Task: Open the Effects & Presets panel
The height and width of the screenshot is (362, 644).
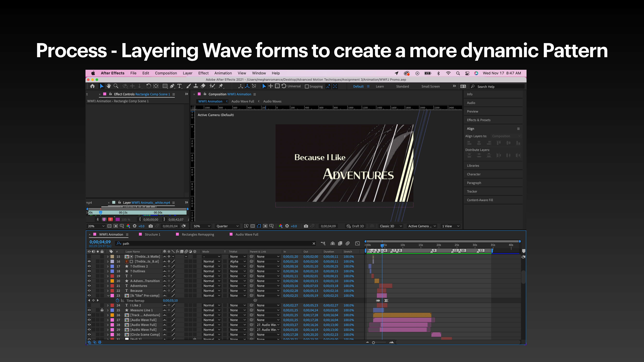Action: [478, 120]
